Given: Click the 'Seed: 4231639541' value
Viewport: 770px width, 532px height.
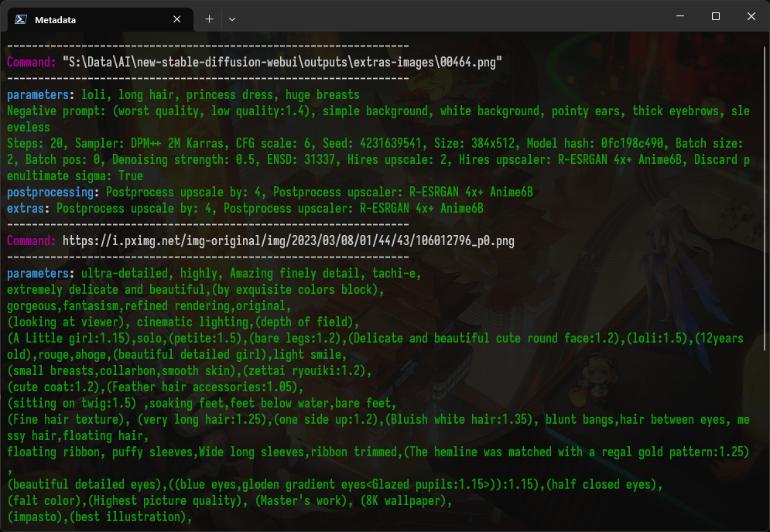Looking at the screenshot, I should (375, 143).
